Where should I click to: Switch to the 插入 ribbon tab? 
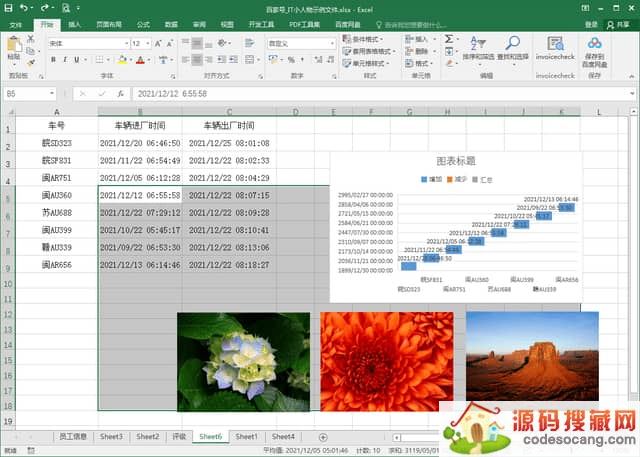coord(75,24)
